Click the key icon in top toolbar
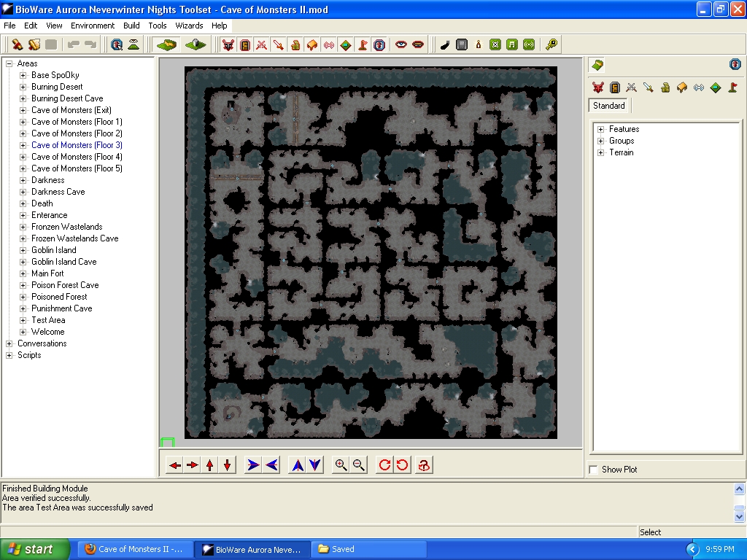 551,44
